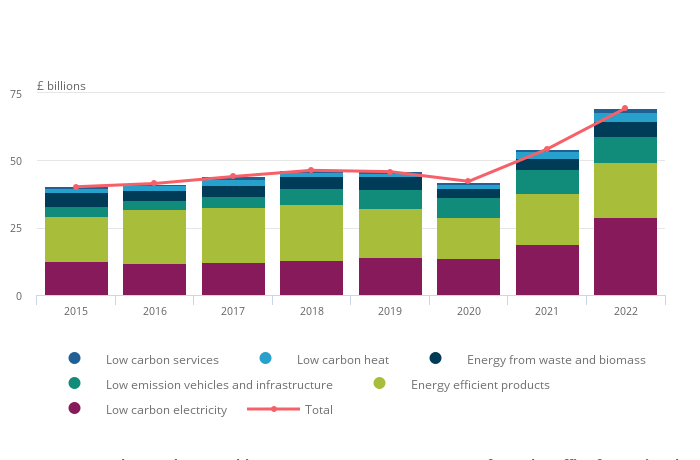Click the Energy efficient products legend label
Viewport: 700px width, 460px height.
point(480,385)
